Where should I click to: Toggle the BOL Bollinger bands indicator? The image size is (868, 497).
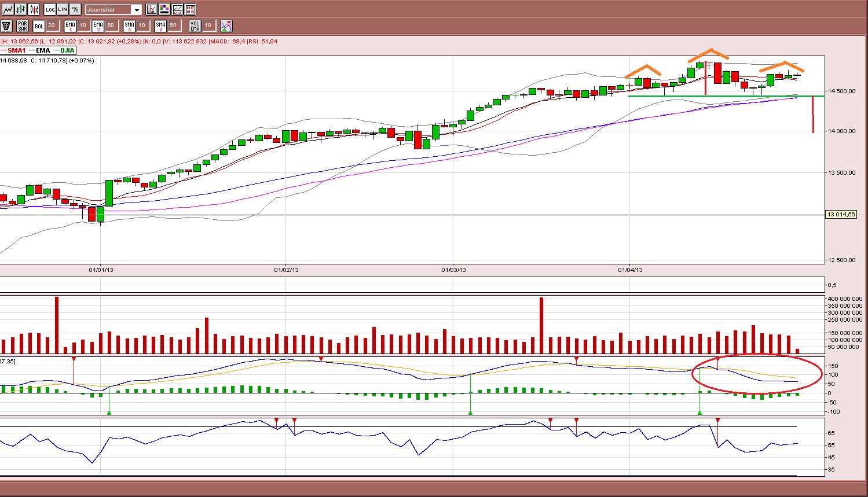tap(39, 25)
